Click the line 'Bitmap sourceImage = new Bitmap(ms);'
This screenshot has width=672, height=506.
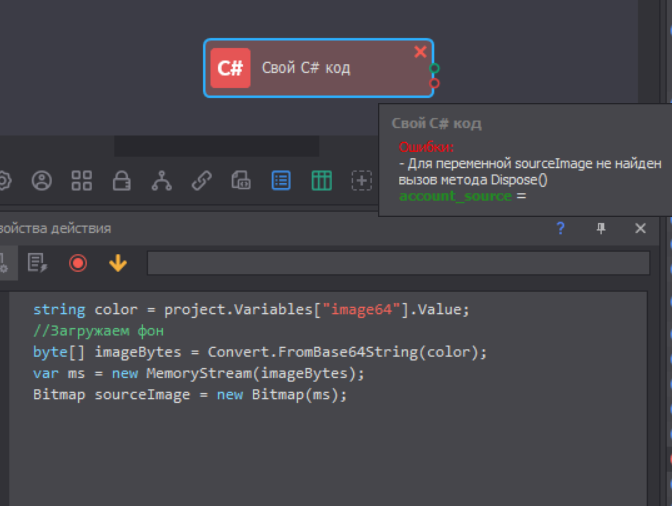coord(190,395)
